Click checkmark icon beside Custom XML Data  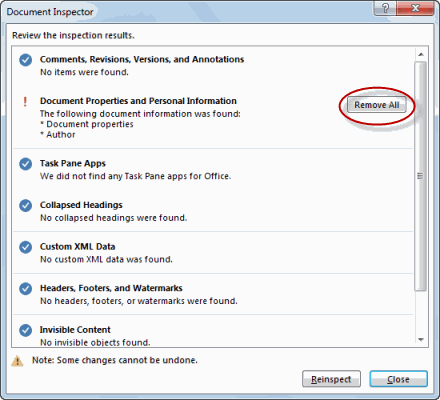pos(26,247)
